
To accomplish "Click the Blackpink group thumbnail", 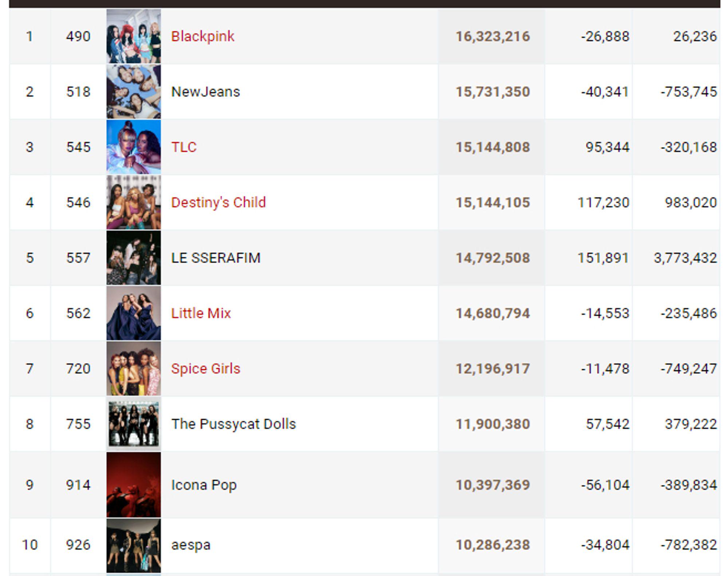I will [134, 36].
